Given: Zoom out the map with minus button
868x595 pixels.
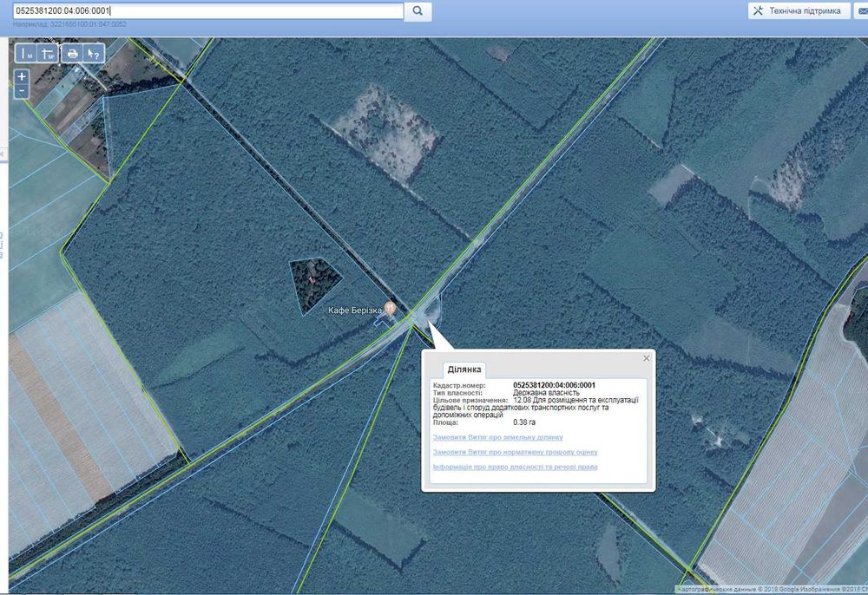Looking at the screenshot, I should pos(21,91).
